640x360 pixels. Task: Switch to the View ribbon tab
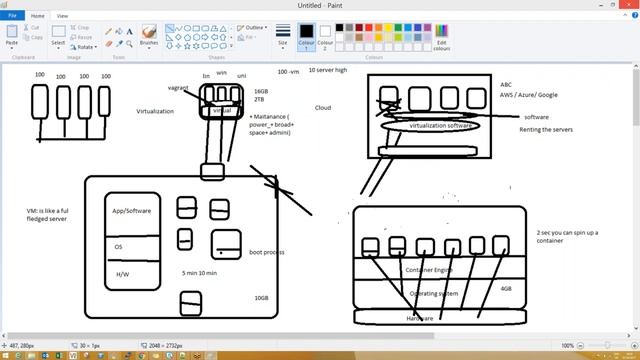[62, 16]
